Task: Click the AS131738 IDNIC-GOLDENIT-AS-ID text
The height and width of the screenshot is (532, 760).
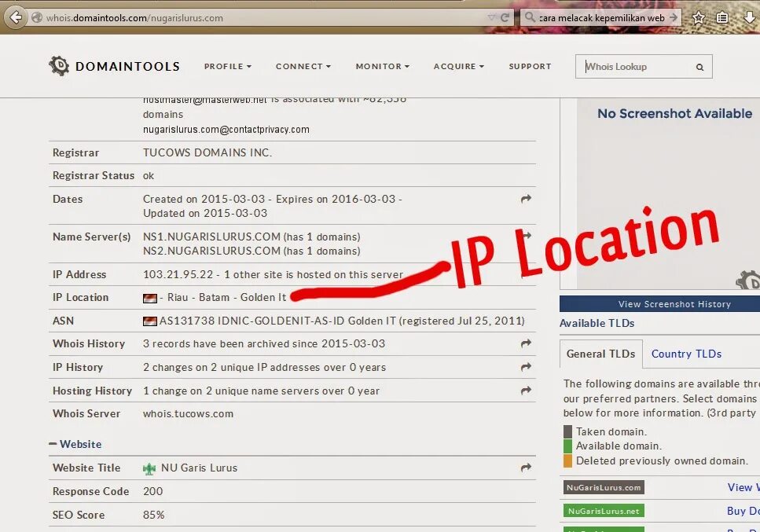Action: tap(252, 321)
